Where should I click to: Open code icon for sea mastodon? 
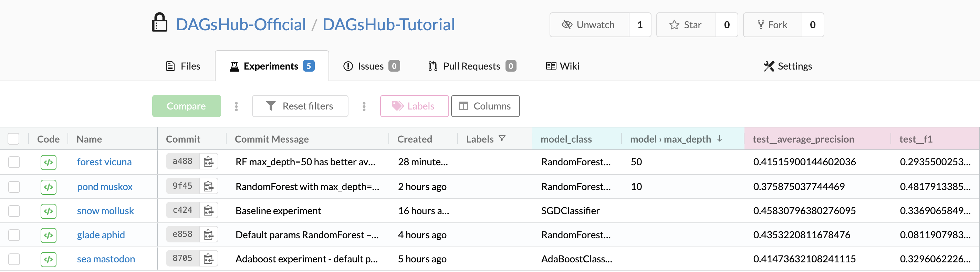click(48, 260)
